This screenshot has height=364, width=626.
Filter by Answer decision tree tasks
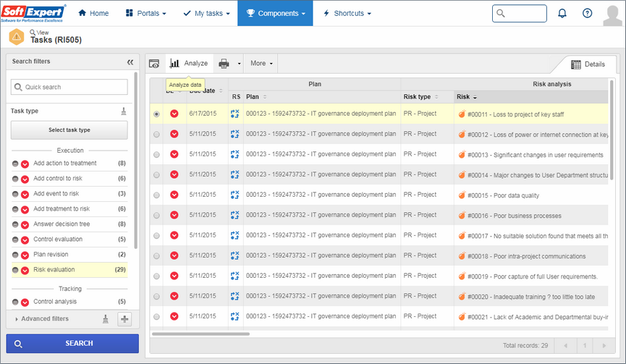[x=69, y=224]
